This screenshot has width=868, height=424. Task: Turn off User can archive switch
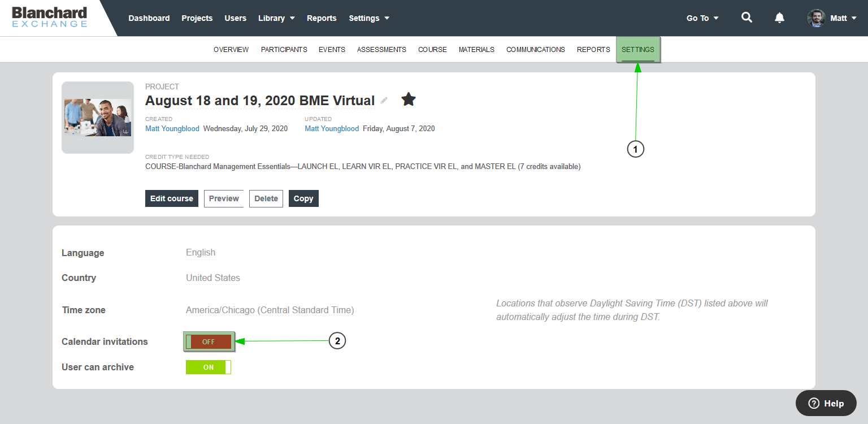click(209, 367)
